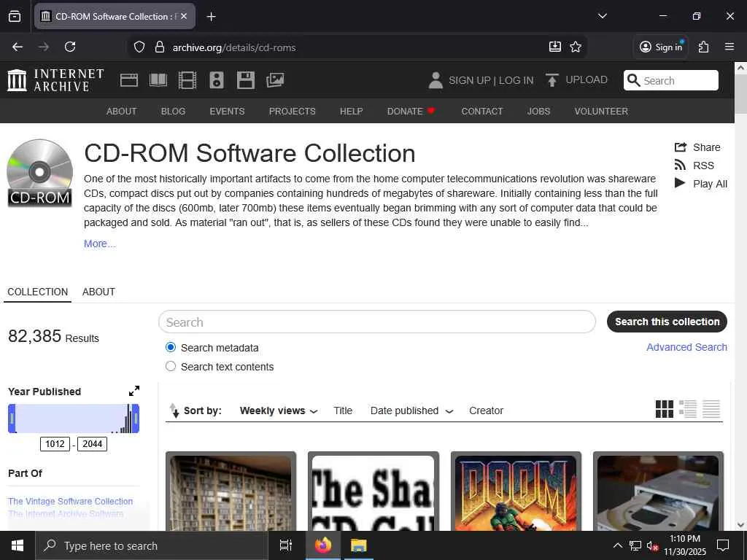Open JOBS in the navigation bar
Image resolution: width=747 pixels, height=560 pixels.
(538, 111)
